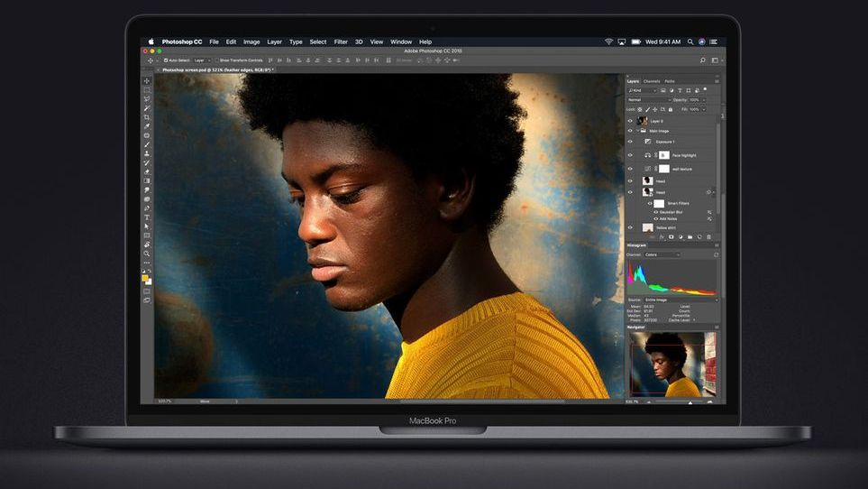Click the background white color swatch
The width and height of the screenshot is (868, 489).
[x=149, y=281]
